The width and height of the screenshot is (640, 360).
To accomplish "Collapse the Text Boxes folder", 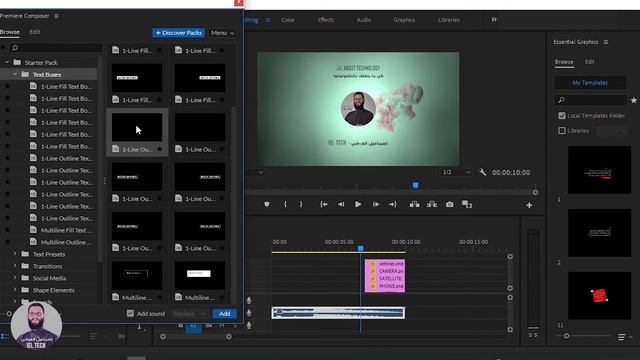I will (x=15, y=74).
